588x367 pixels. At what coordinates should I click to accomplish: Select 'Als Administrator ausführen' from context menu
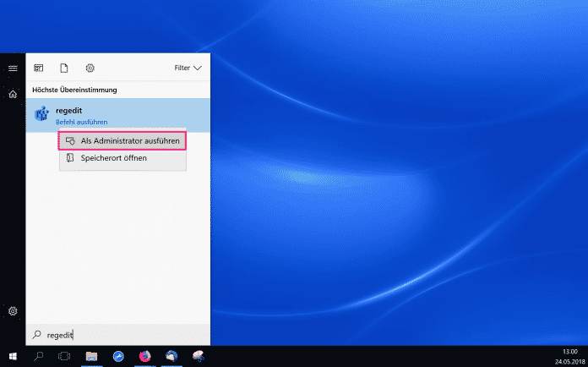coord(129,140)
